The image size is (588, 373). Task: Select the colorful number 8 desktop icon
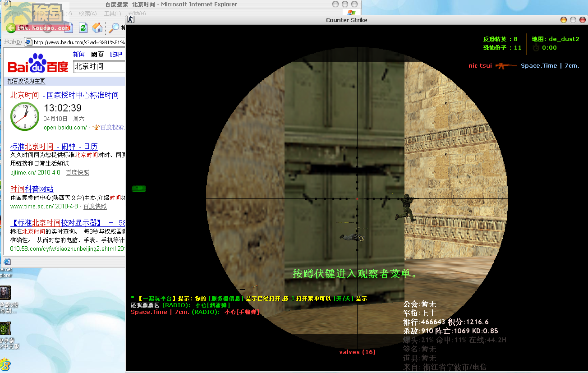(x=5, y=365)
